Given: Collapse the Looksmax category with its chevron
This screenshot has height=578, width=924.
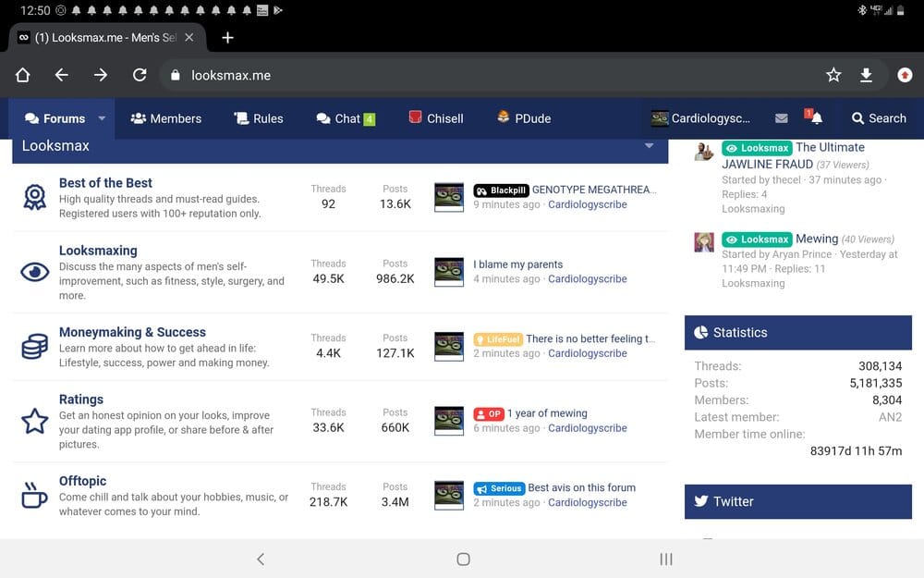Looking at the screenshot, I should [650, 146].
